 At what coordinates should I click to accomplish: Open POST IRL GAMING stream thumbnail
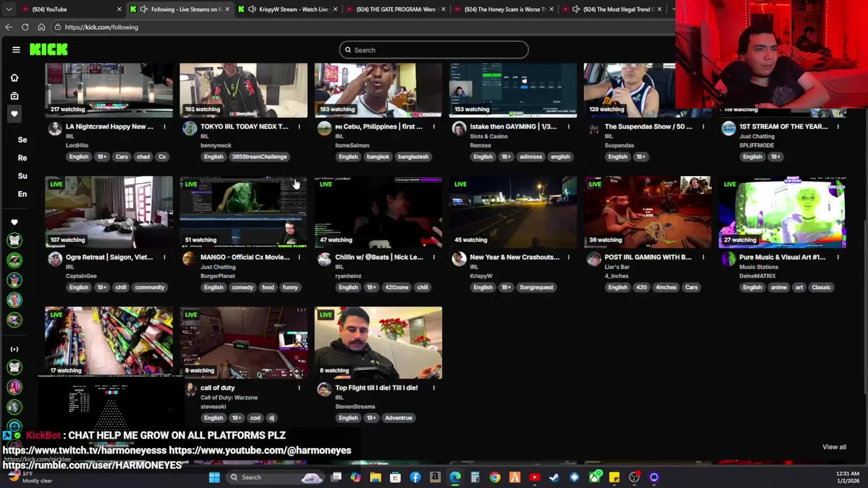[648, 212]
